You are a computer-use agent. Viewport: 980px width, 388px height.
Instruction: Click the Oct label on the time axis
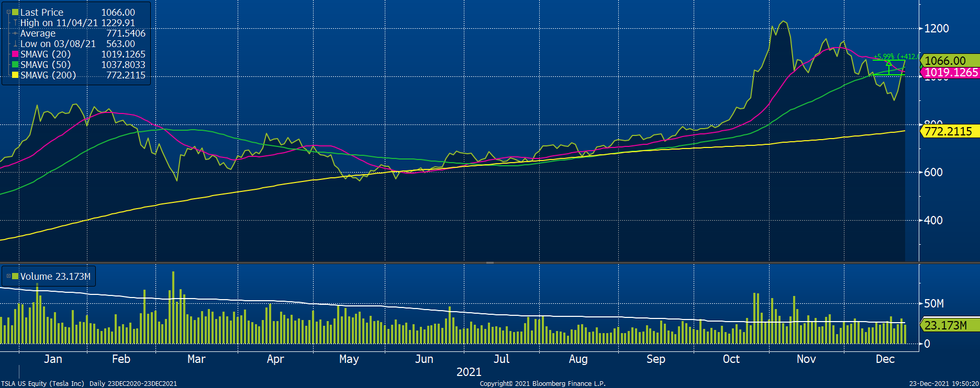coord(731,359)
